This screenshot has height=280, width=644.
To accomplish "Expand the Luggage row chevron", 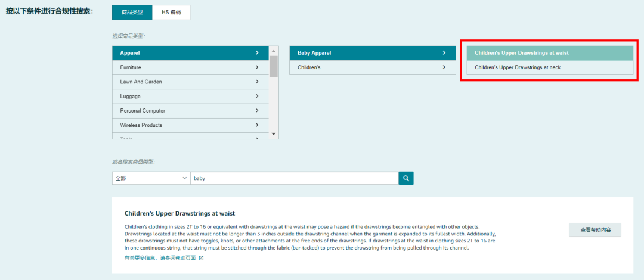I will click(x=257, y=96).
